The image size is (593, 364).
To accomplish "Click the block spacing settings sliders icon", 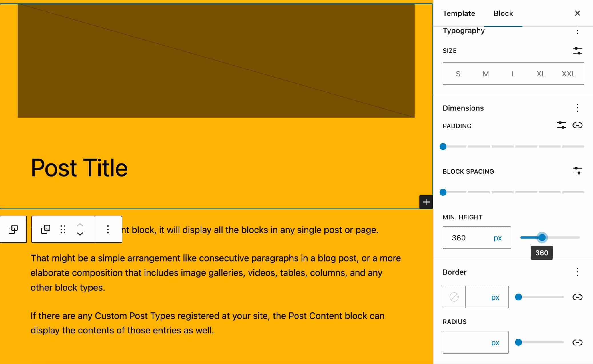I will (x=577, y=171).
